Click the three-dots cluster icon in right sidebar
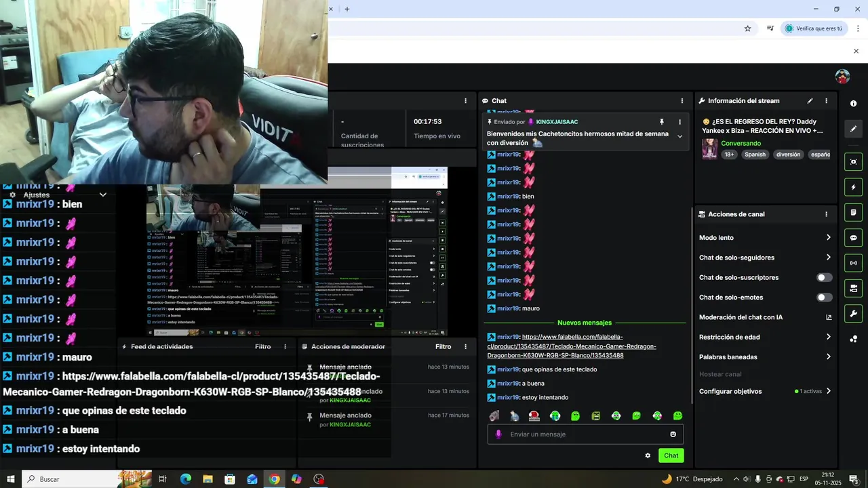Viewport: 868px width, 488px height. (x=853, y=339)
